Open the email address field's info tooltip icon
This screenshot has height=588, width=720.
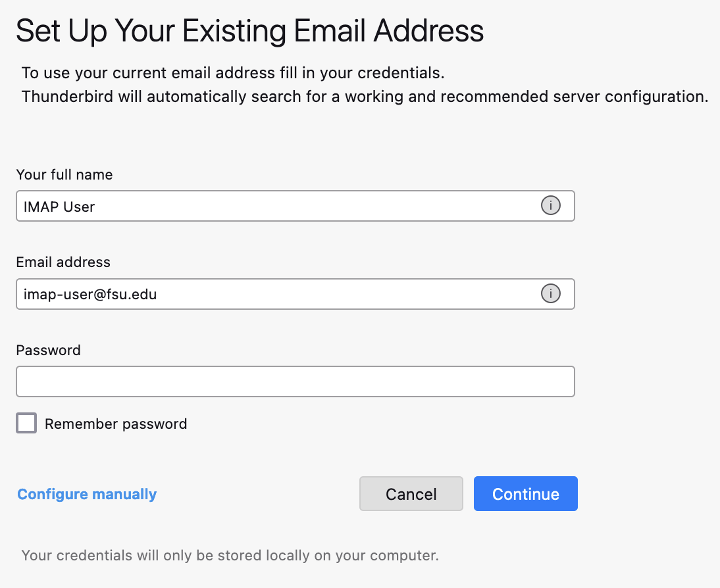coord(550,293)
